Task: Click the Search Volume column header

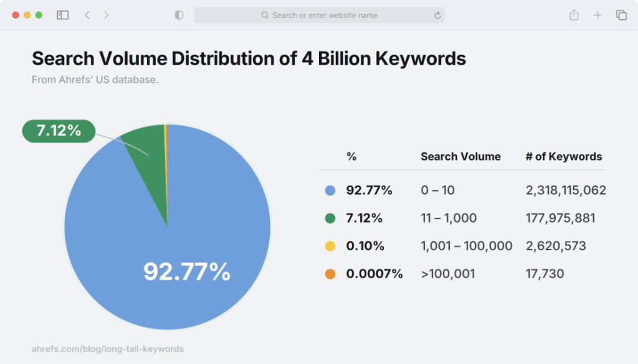Action: [x=460, y=156]
